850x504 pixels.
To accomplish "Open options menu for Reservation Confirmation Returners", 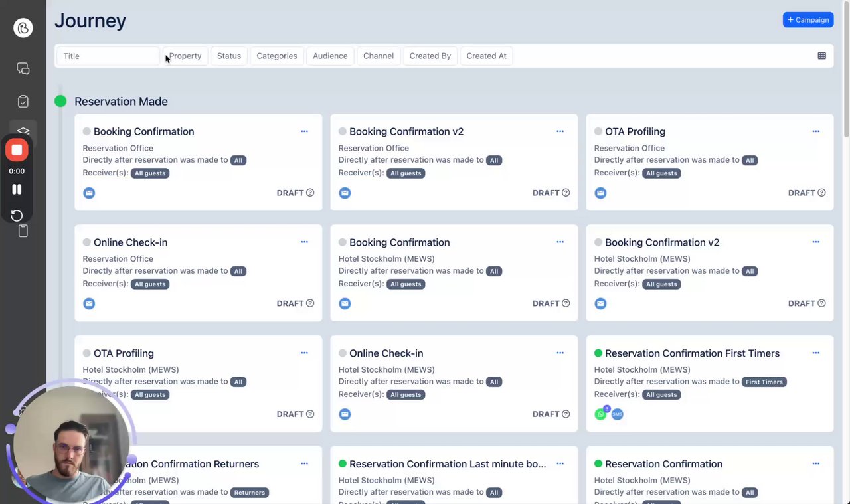I will coord(304,464).
